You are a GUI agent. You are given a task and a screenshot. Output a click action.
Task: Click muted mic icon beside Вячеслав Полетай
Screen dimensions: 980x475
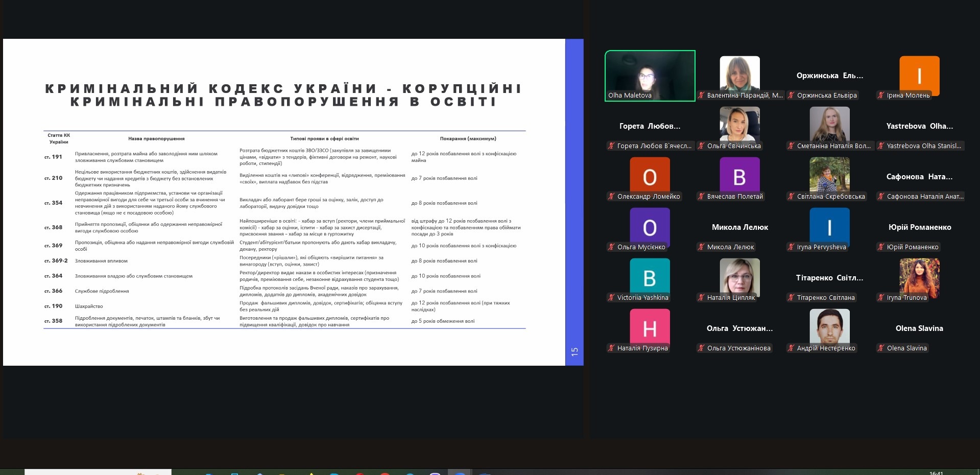coord(701,197)
